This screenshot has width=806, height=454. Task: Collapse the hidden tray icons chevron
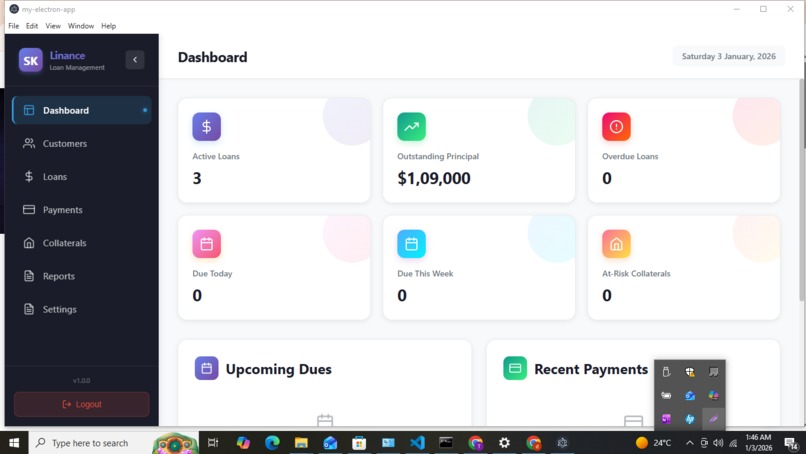pyautogui.click(x=689, y=443)
